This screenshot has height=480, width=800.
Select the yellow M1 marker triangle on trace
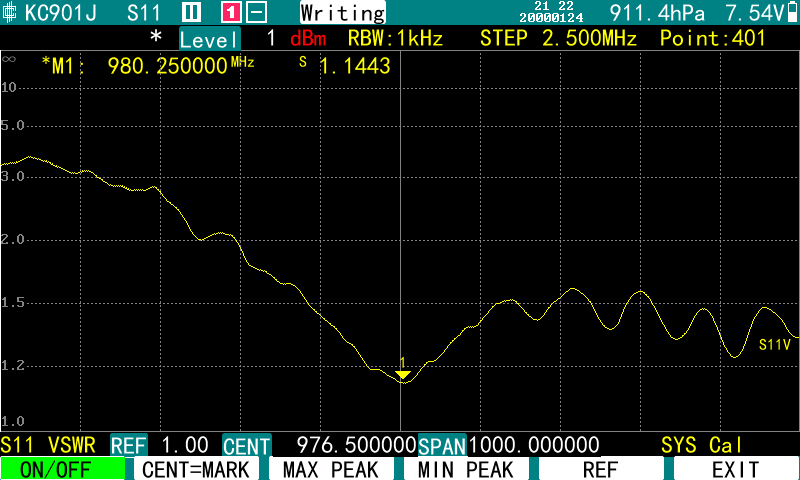click(402, 375)
